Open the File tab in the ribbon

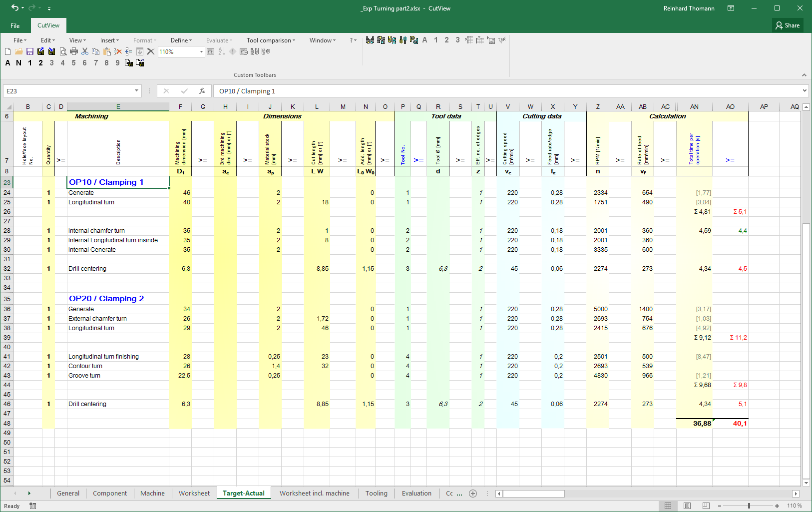click(x=15, y=25)
